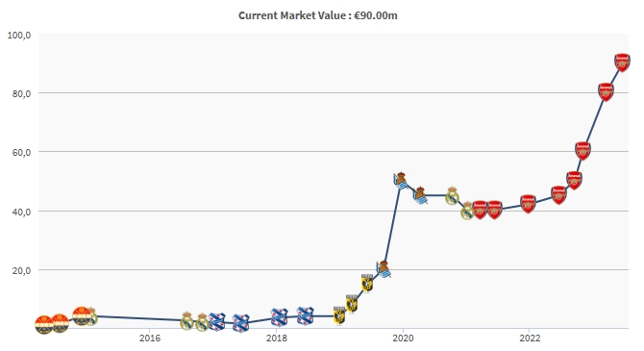Click the Heerenveen crest directly above the 2018 label
644x351 pixels.
point(280,317)
